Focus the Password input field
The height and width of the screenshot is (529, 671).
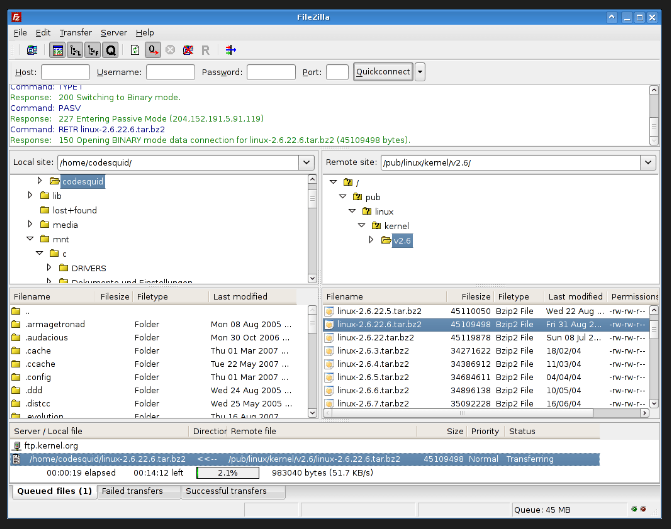pos(271,72)
